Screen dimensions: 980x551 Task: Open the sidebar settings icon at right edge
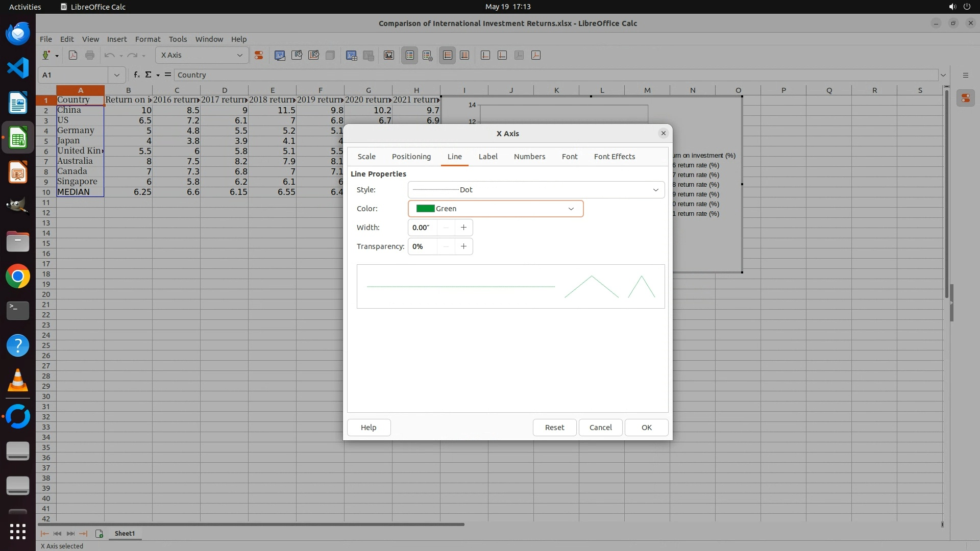pyautogui.click(x=965, y=75)
